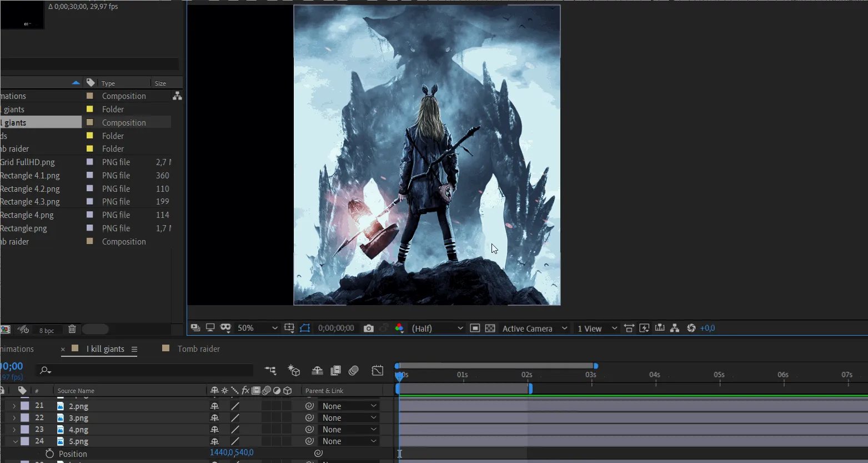Open Show Channel RGB color menu
The width and height of the screenshot is (868, 463).
[x=399, y=328]
